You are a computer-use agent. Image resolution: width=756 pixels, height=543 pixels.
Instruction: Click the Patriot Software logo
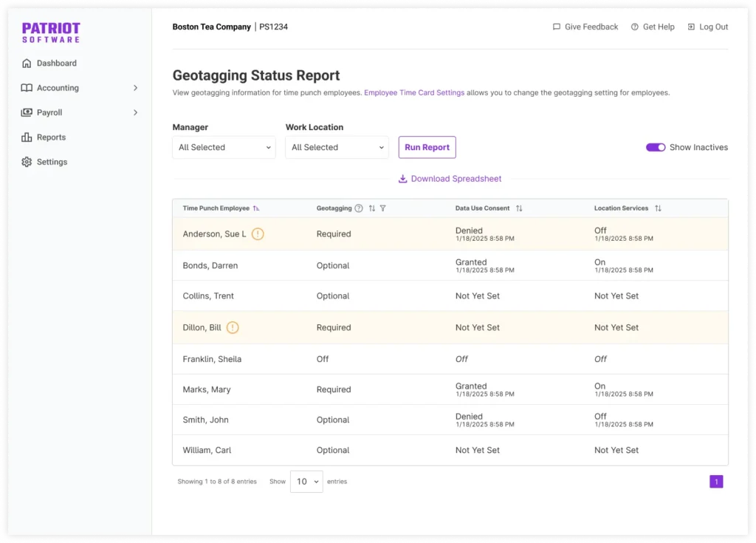coord(51,33)
